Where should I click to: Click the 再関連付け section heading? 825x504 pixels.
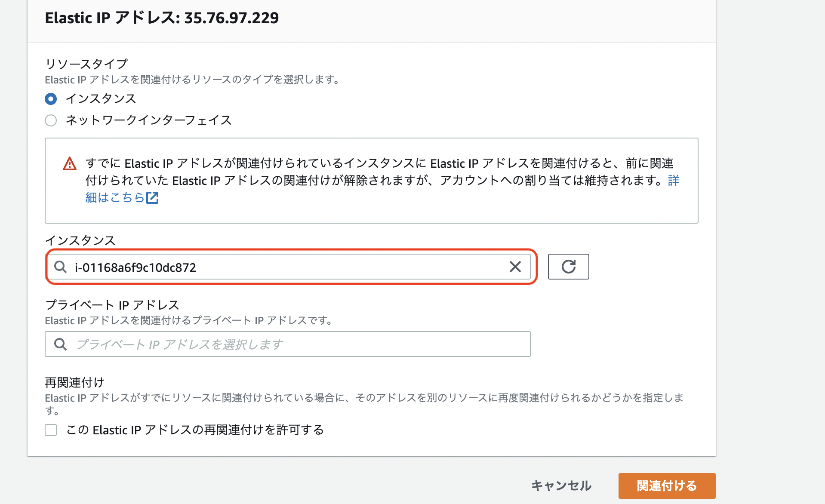coord(76,381)
